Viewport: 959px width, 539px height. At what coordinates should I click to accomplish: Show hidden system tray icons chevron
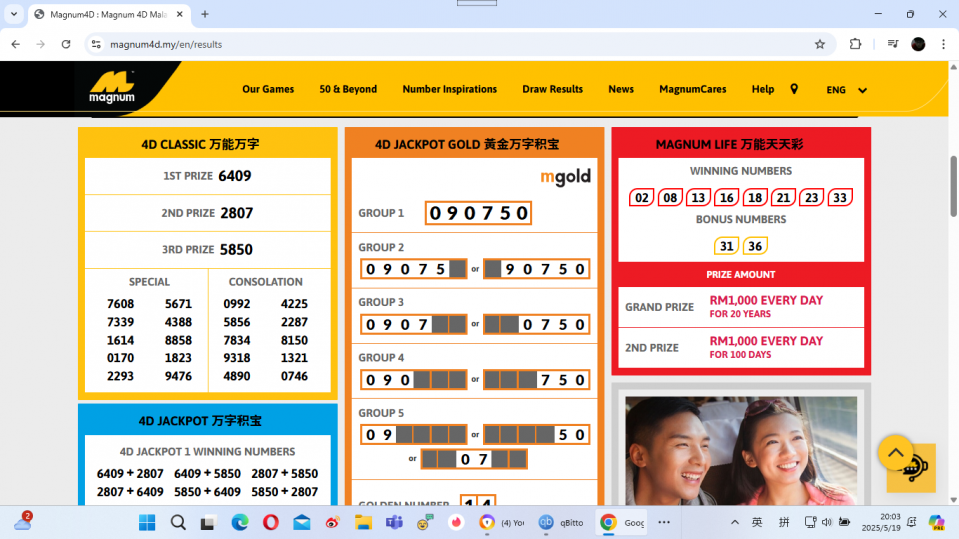tap(735, 522)
